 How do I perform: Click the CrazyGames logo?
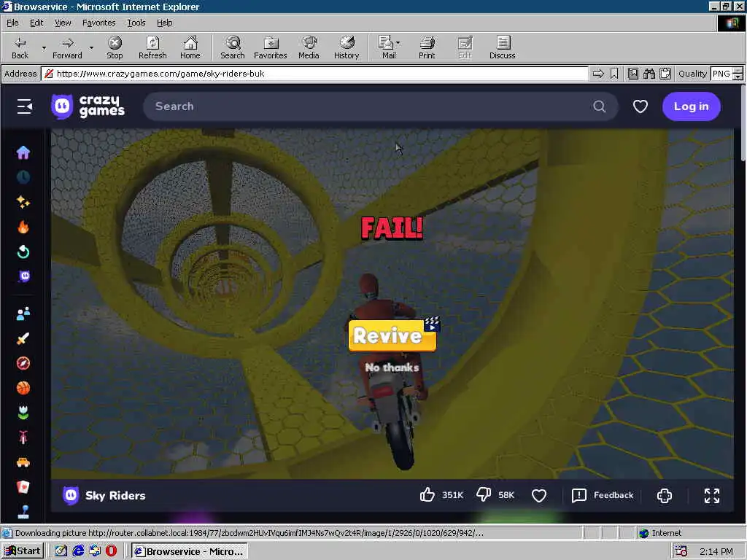[x=88, y=106]
